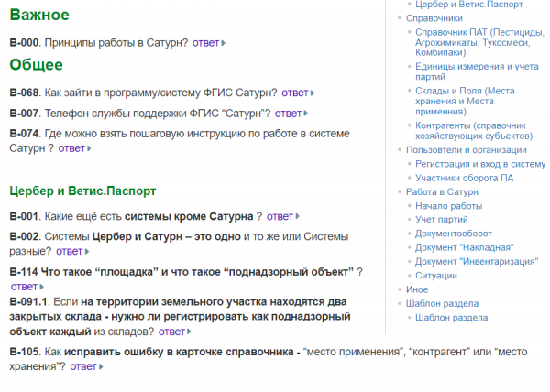Go to Справочник ПАТ (Пестициды, Агрохимикаты) link

coord(479,42)
